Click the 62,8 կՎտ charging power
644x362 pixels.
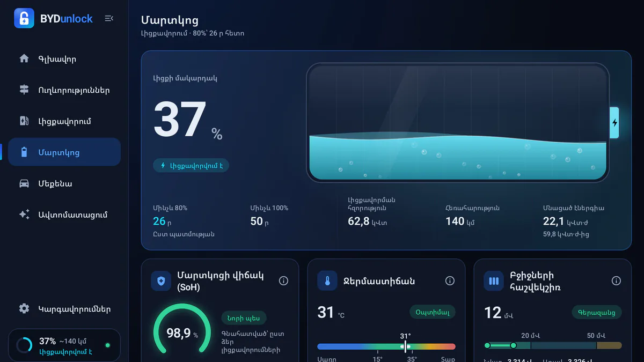point(368,221)
